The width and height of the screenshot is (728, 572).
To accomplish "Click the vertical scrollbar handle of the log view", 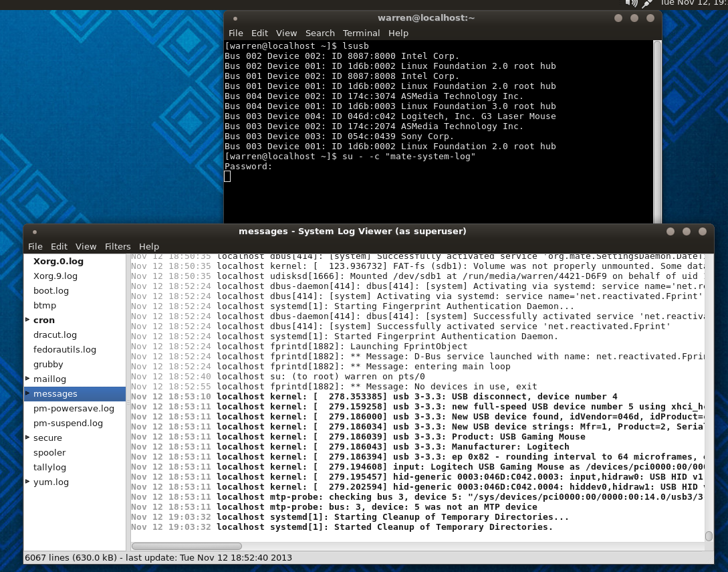I will [709, 537].
